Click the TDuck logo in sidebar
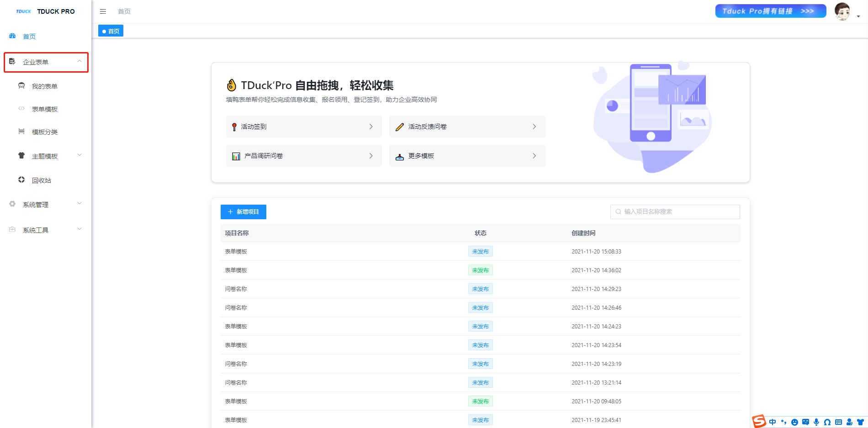Image resolution: width=868 pixels, height=428 pixels. (x=23, y=11)
